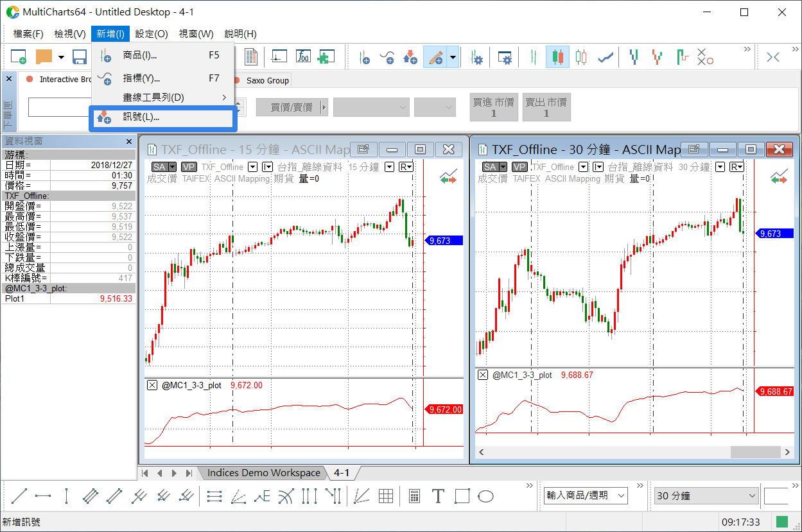Viewport: 802px width, 532px height.
Task: Switch to the Interactive Brokers tab
Action: click(x=60, y=80)
